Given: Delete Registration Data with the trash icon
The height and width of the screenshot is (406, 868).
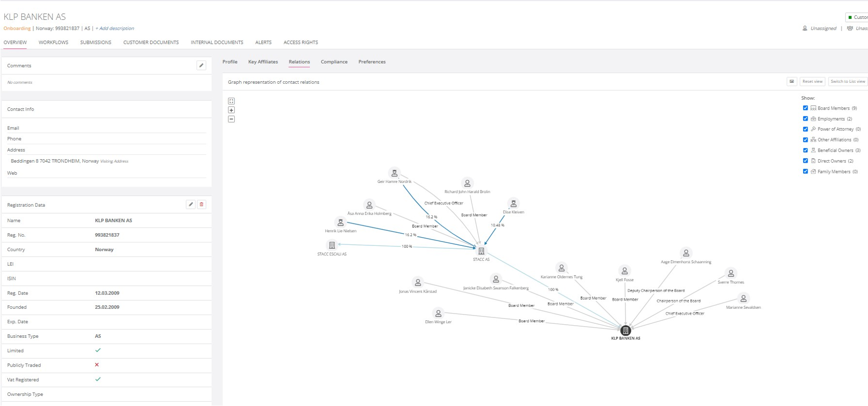Looking at the screenshot, I should point(202,204).
